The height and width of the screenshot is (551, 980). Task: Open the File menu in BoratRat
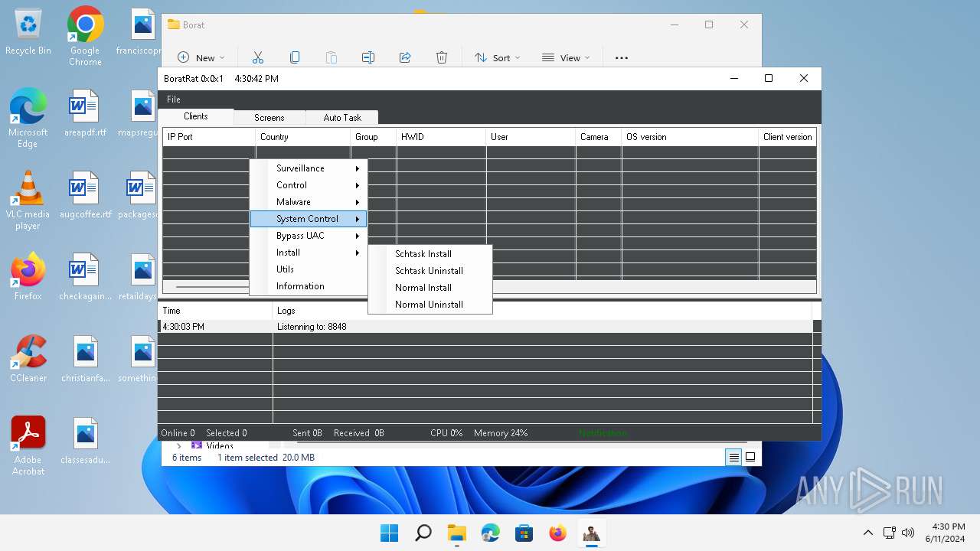(174, 99)
